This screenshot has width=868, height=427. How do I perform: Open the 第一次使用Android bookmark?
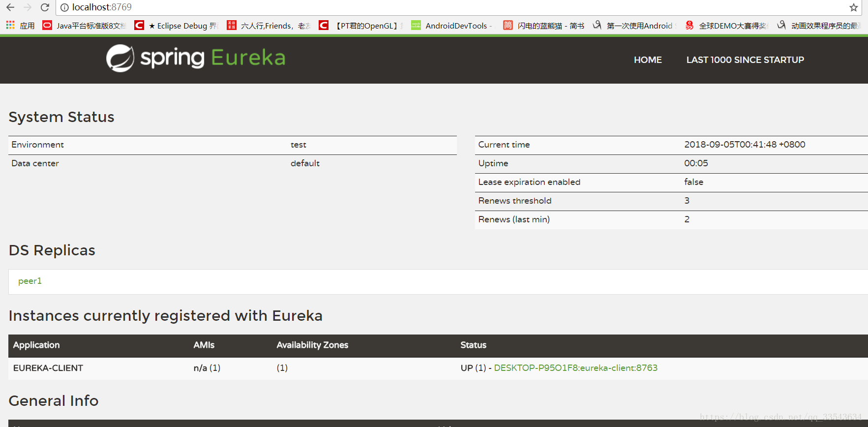[x=634, y=26]
